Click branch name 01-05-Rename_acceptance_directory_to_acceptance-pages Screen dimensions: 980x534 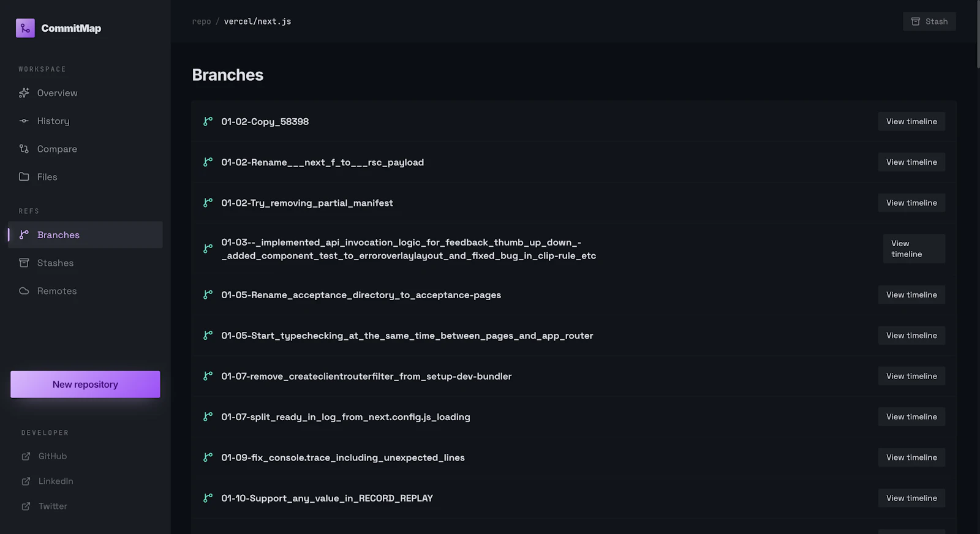[x=361, y=295]
